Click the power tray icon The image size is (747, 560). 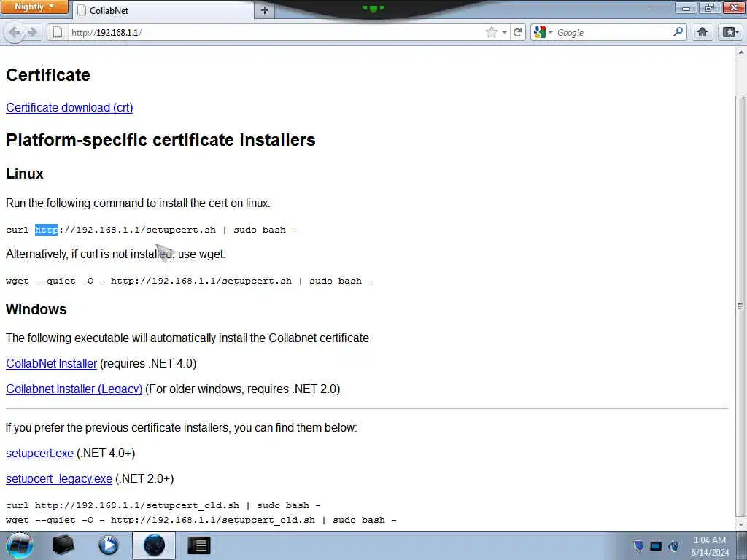673,545
